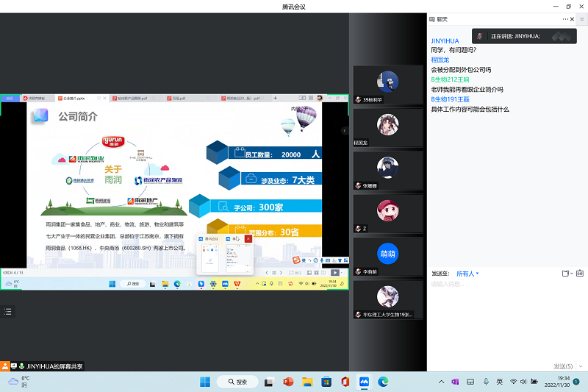Click the Windows Start button

coord(204,382)
